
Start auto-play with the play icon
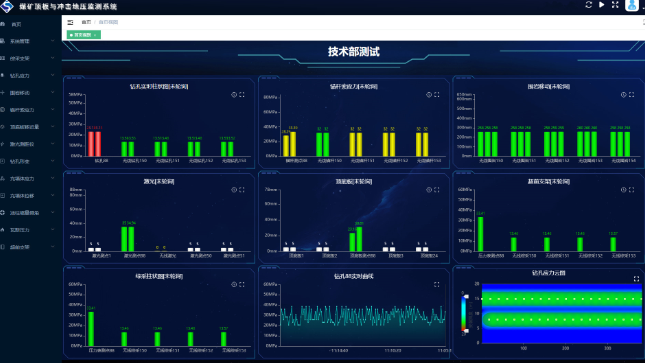point(602,5)
